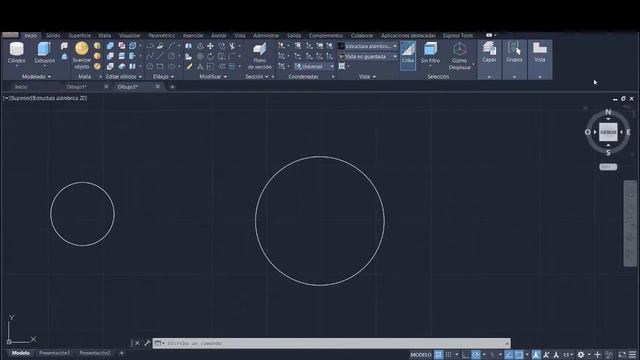This screenshot has width=640, height=360.
Task: Click the E direction on the compass
Action: click(628, 132)
